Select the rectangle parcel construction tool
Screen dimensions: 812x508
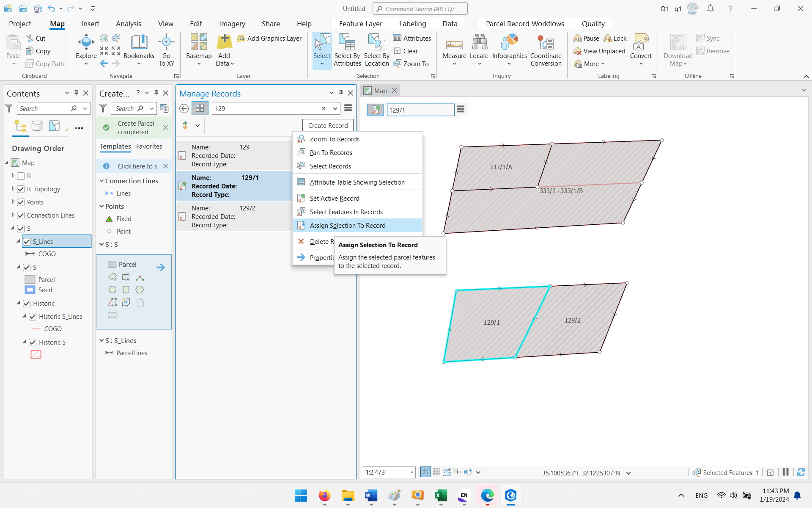pos(126,290)
